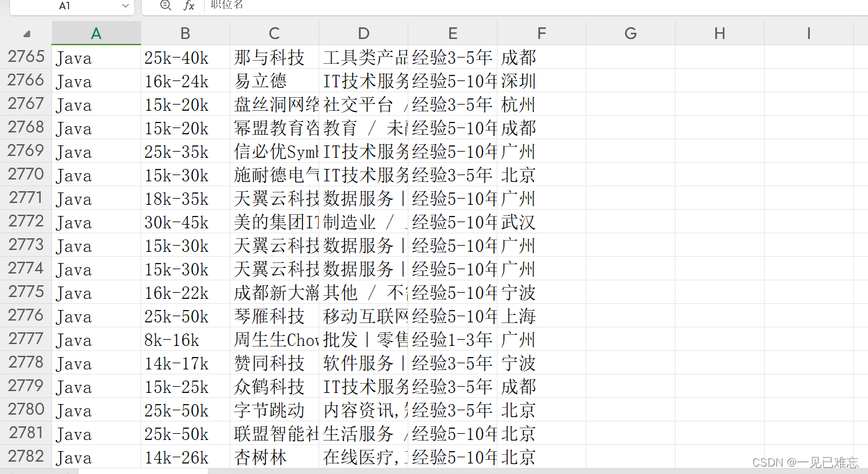
Task: Click the Select All triangle corner button
Action: (x=25, y=33)
